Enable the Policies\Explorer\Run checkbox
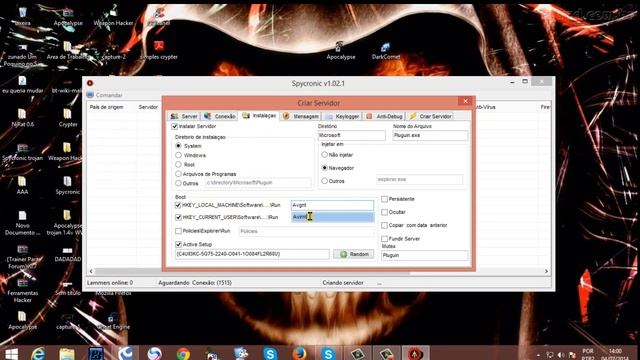This screenshot has width=640, height=360. click(178, 231)
